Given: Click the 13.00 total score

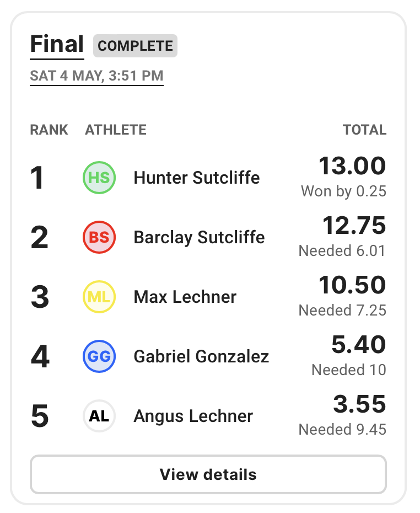Looking at the screenshot, I should [x=352, y=166].
